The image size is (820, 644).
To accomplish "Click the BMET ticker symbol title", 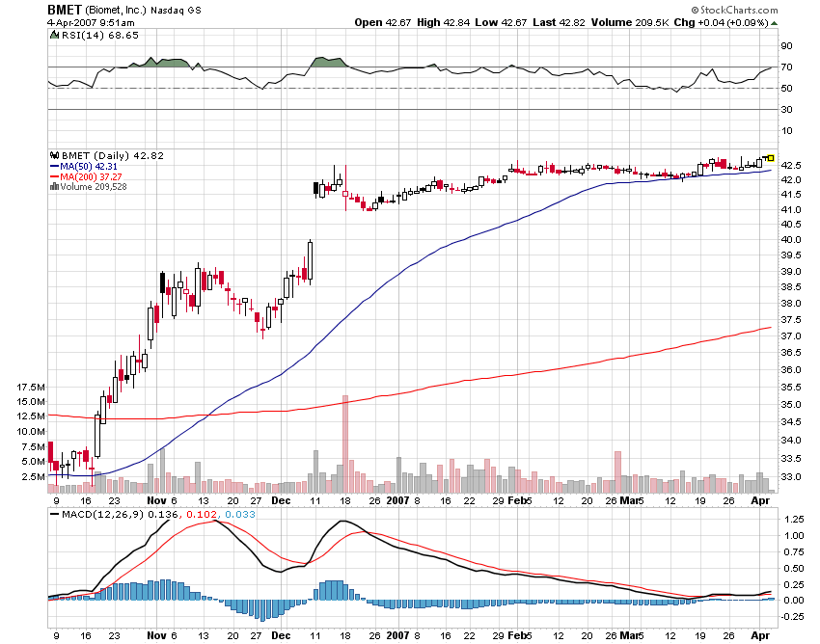I will [65, 10].
